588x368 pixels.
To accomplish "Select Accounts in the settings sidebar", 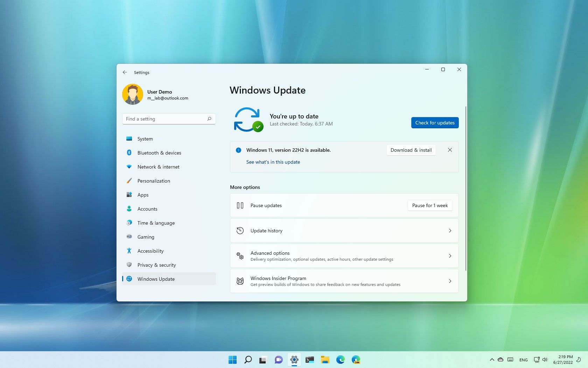I will (x=147, y=209).
